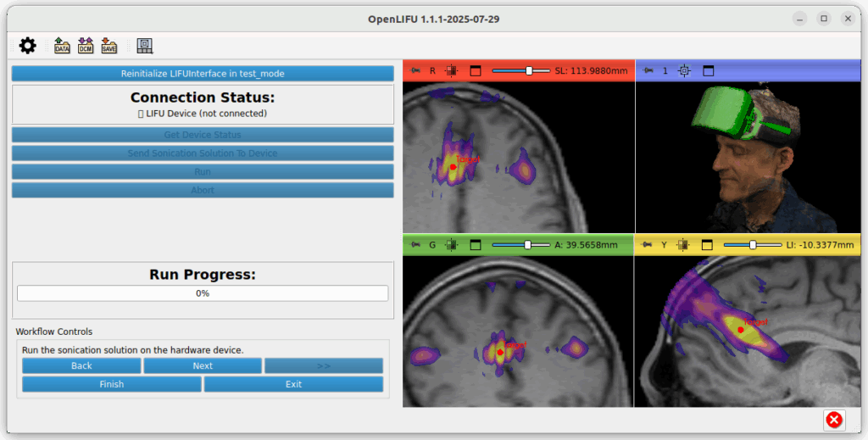The height and width of the screenshot is (440, 868).
Task: Close the OpenLIFU window
Action: [848, 19]
